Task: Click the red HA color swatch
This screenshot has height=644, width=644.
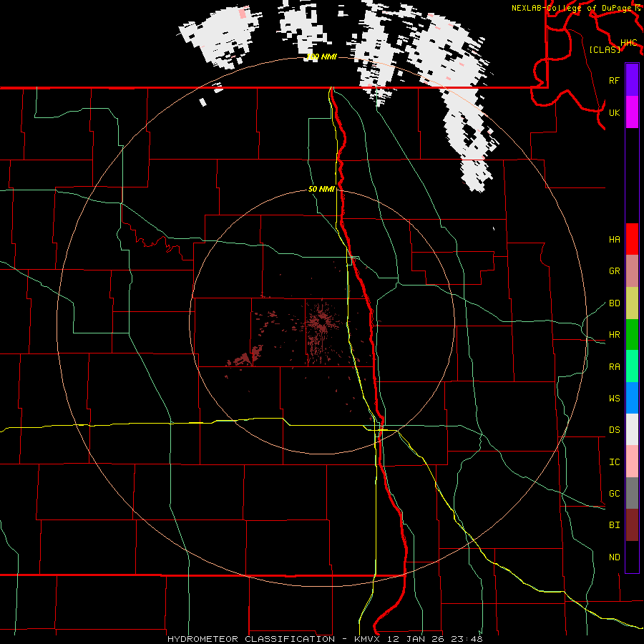Action: tap(632, 239)
